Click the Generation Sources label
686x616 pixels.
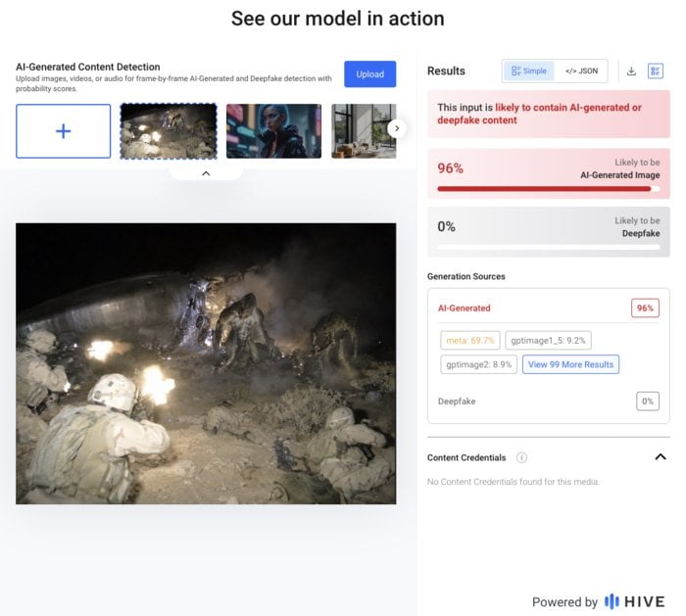click(x=465, y=276)
